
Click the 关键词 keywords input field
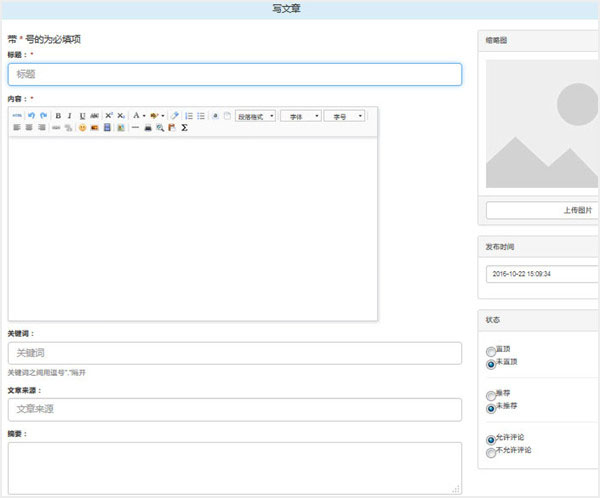(x=235, y=353)
